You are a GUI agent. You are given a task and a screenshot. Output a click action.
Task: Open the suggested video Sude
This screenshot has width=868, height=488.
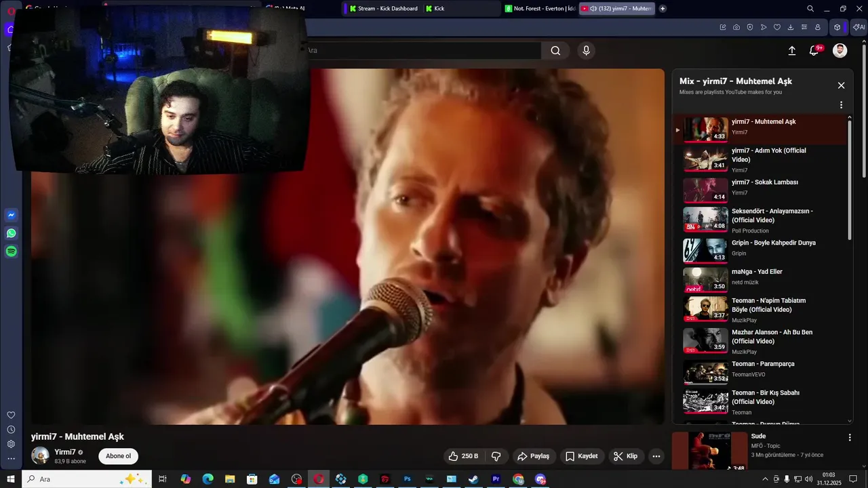coord(758,436)
